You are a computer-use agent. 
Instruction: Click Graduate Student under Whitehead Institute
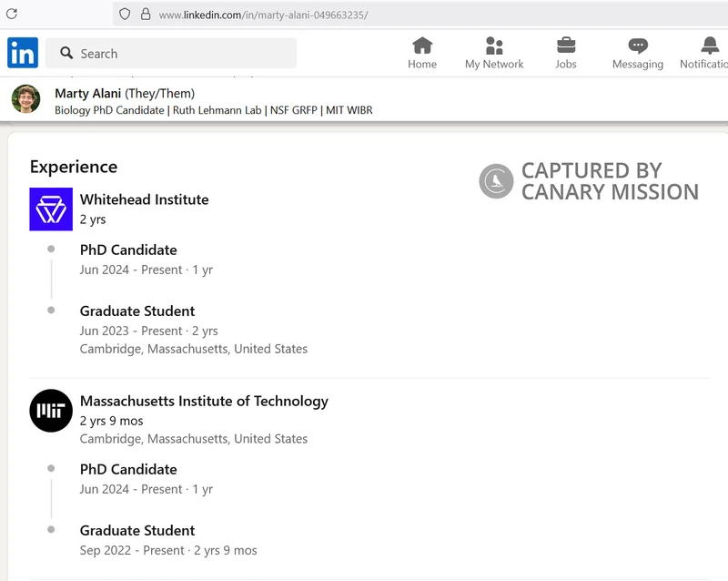[137, 311]
